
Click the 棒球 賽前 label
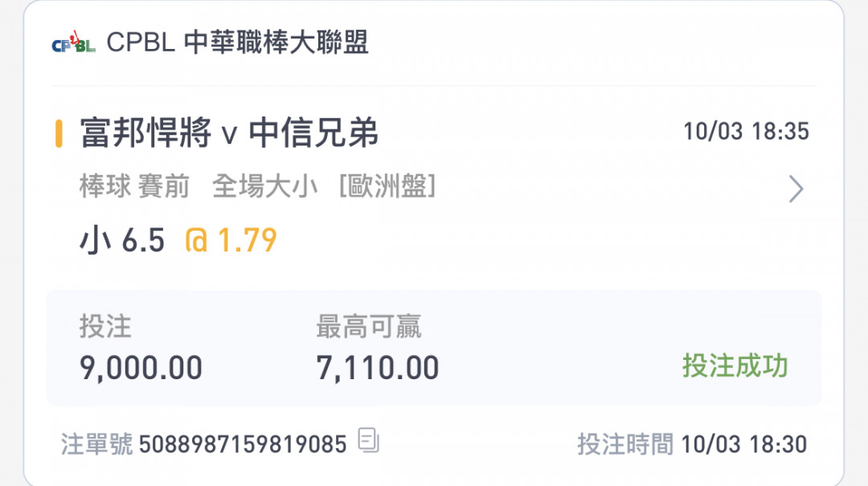point(134,186)
